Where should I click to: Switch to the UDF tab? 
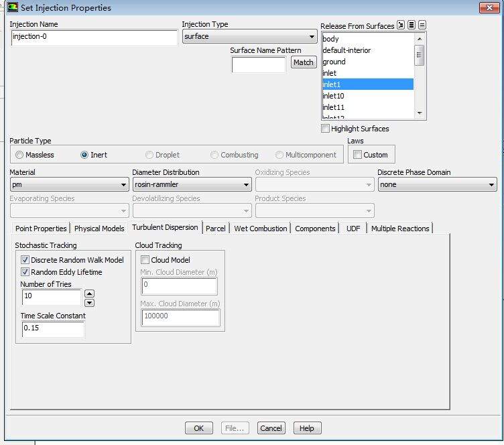coord(353,229)
